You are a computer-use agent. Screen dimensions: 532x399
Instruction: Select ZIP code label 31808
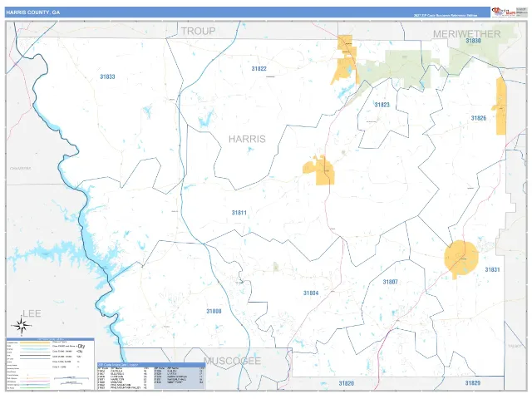(214, 311)
